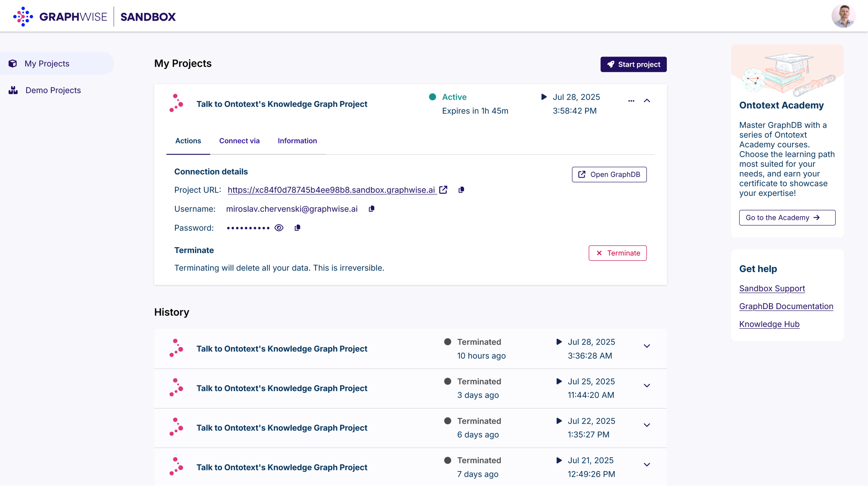
Task: Click the play icon beside Jul 21, 2025
Action: pyautogui.click(x=559, y=460)
